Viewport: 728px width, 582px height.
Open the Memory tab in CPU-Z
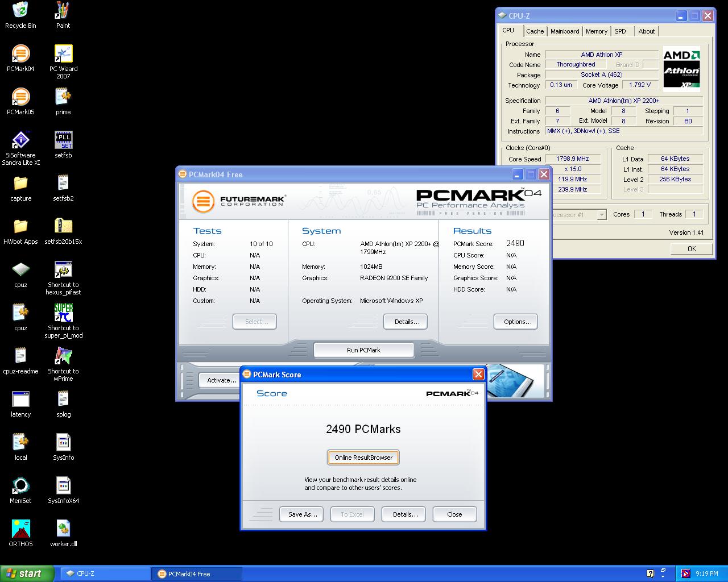click(x=597, y=31)
